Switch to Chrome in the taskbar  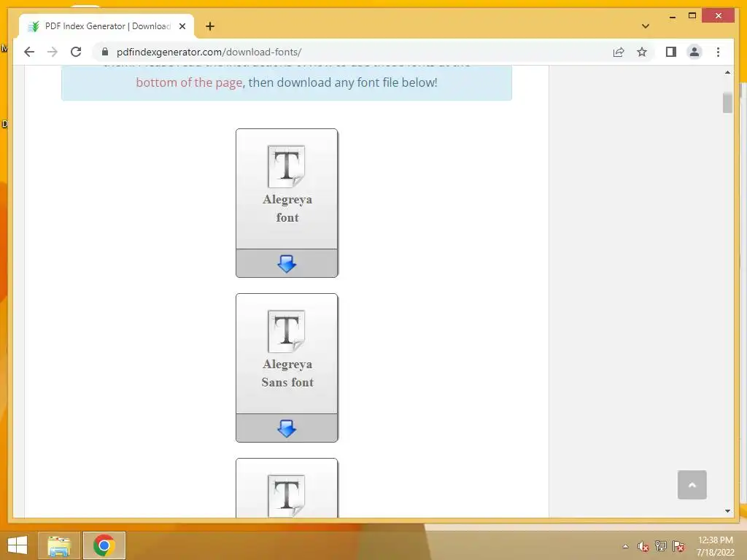point(104,545)
